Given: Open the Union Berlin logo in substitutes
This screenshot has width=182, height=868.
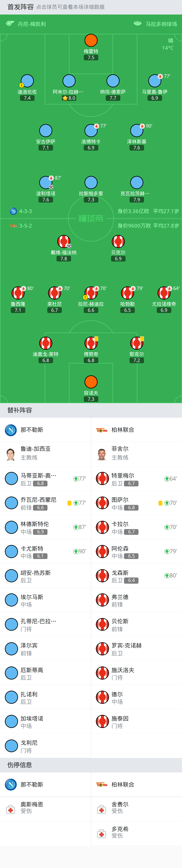Looking at the screenshot, I should [102, 430].
